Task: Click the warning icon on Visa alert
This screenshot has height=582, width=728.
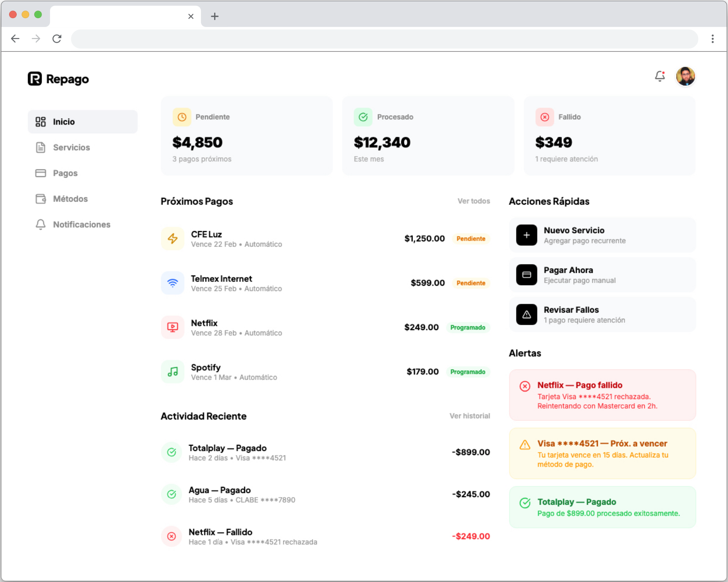Action: [525, 445]
